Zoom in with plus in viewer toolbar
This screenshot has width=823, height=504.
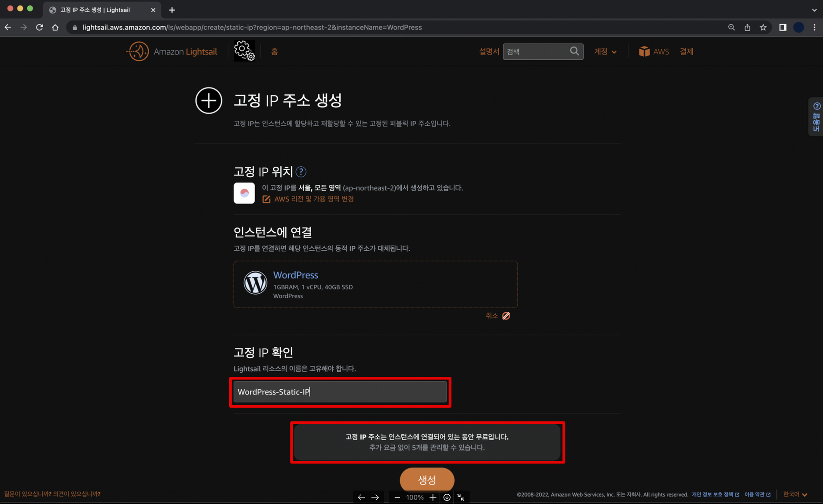(433, 497)
